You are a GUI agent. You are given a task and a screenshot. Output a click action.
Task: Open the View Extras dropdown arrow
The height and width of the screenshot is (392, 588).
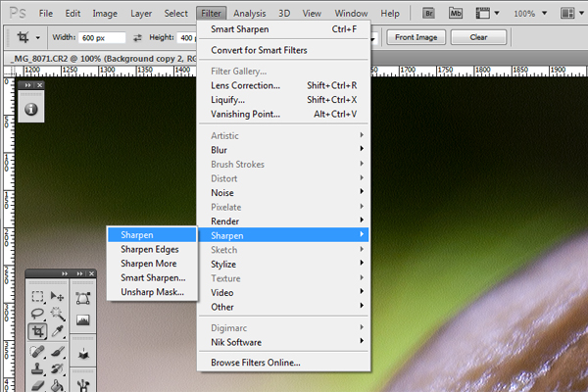pyautogui.click(x=497, y=13)
